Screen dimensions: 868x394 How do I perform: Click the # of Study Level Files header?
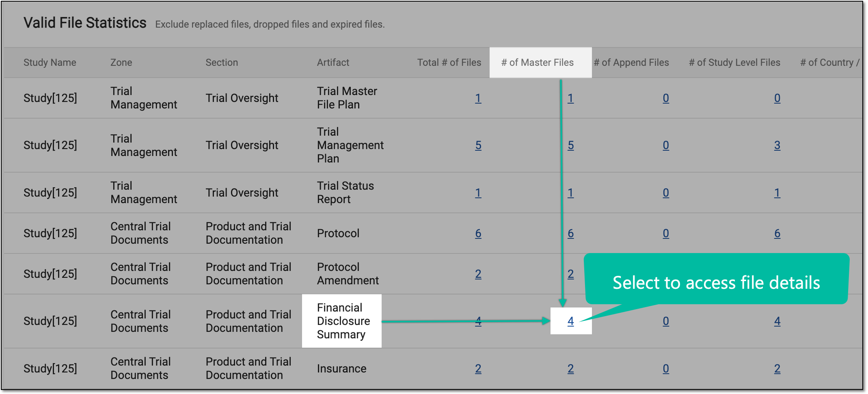click(x=734, y=63)
